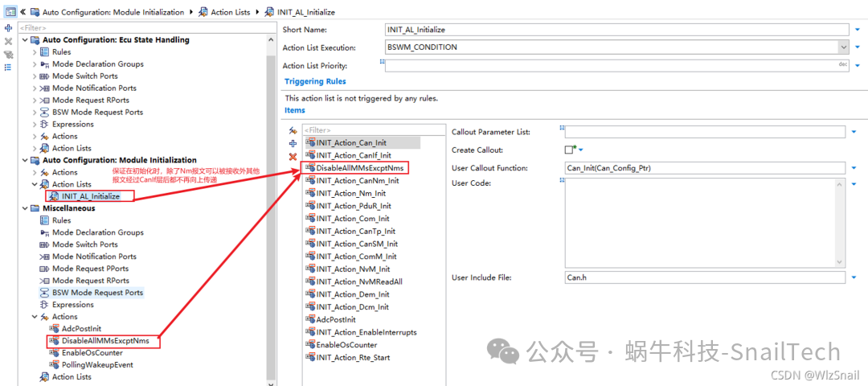Click the Short Name input field

coord(616,29)
